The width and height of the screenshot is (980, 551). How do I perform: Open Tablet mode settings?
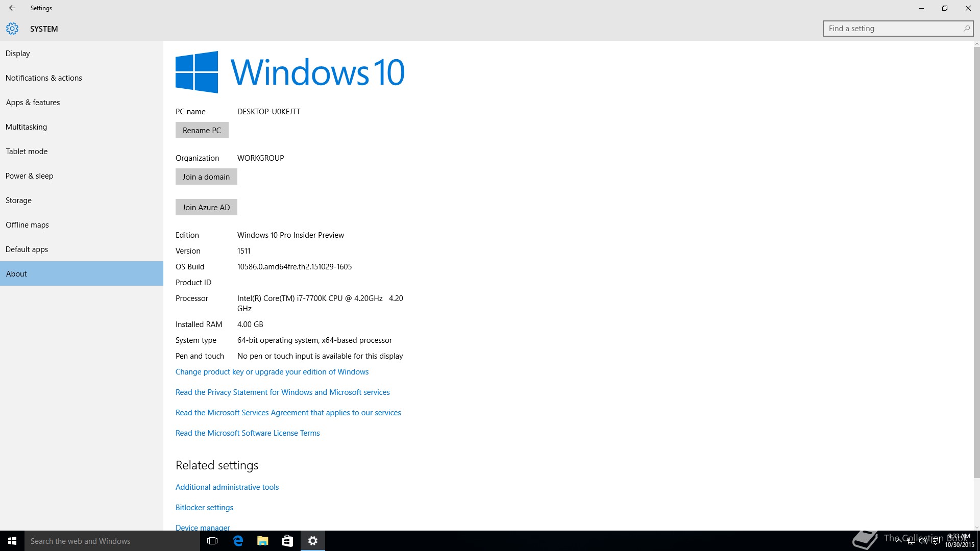(82, 152)
